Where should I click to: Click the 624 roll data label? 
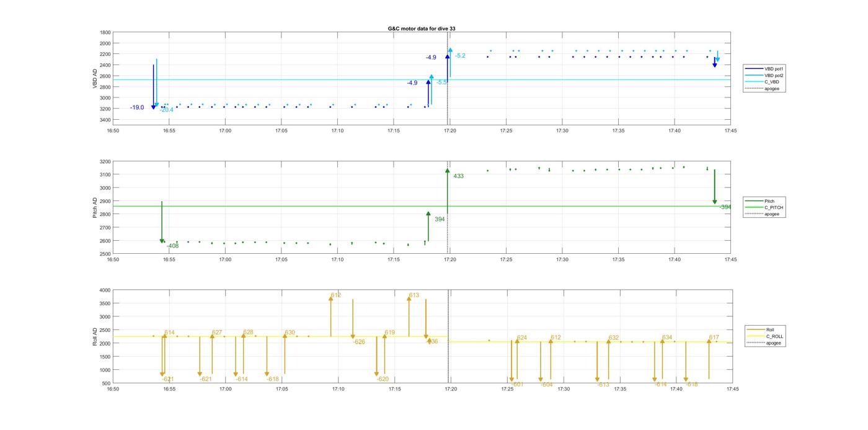pyautogui.click(x=522, y=338)
